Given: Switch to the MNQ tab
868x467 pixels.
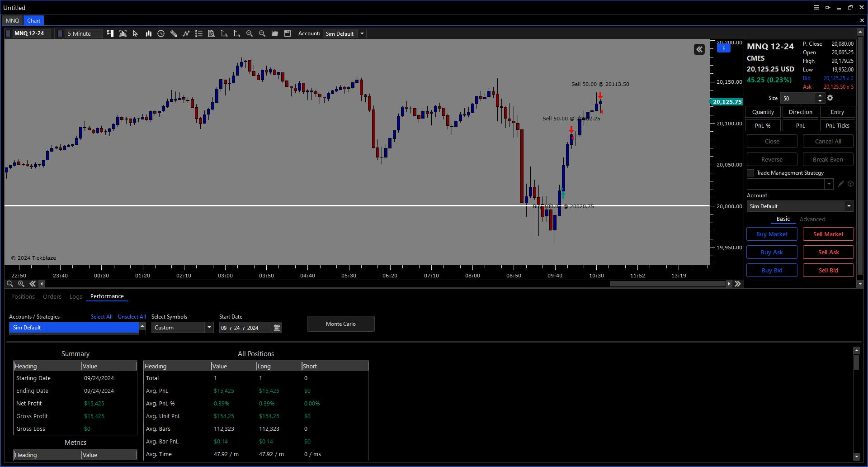Looking at the screenshot, I should (13, 20).
